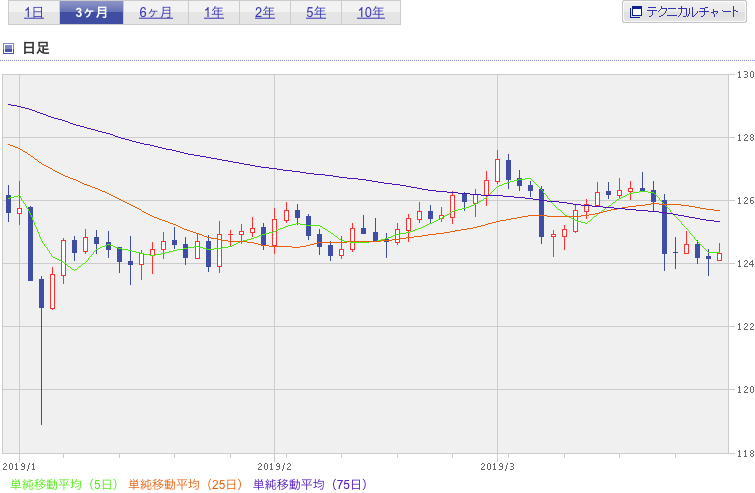Click the 128 price axis label
The height and width of the screenshot is (493, 755).
tap(746, 138)
